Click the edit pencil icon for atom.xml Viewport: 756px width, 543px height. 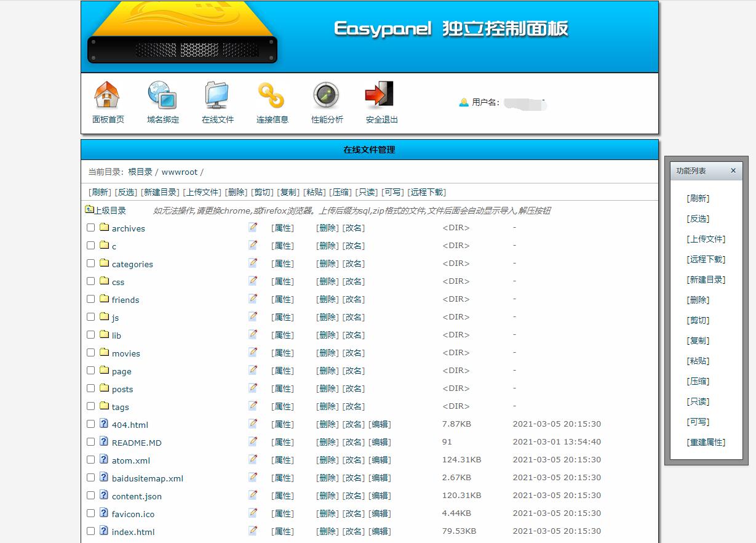(x=253, y=459)
